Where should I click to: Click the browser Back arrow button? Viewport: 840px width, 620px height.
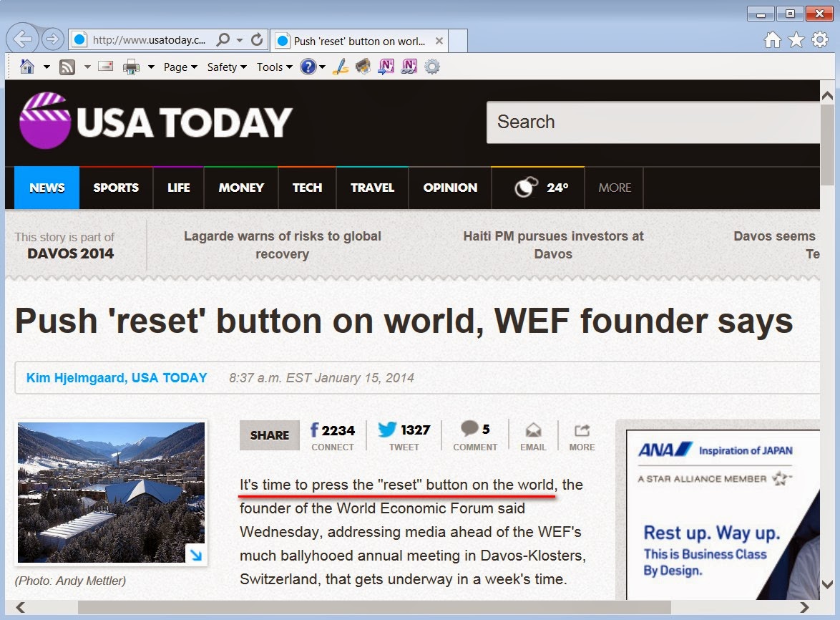(x=22, y=39)
